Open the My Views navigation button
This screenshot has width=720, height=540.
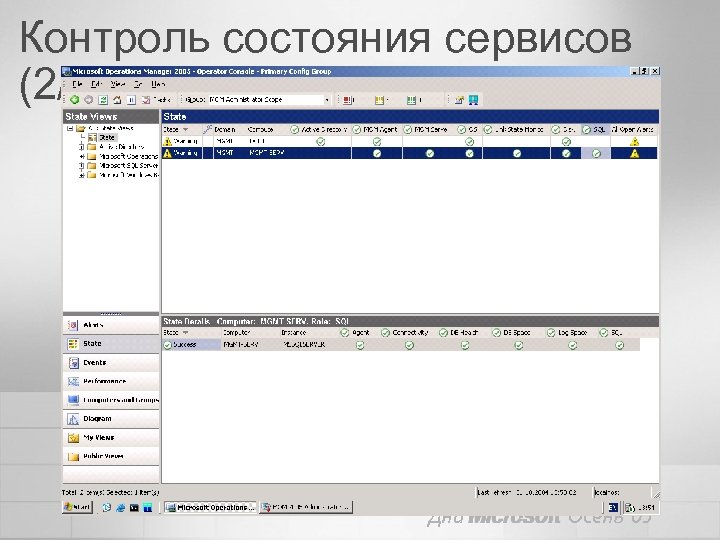click(x=111, y=438)
